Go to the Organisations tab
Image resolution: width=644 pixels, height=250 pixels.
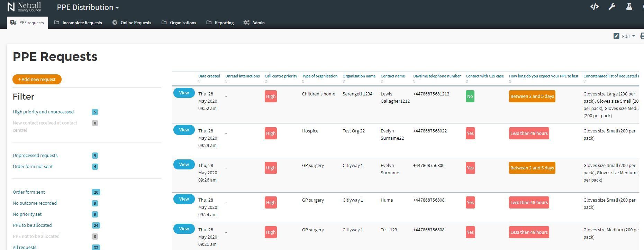coord(179,23)
